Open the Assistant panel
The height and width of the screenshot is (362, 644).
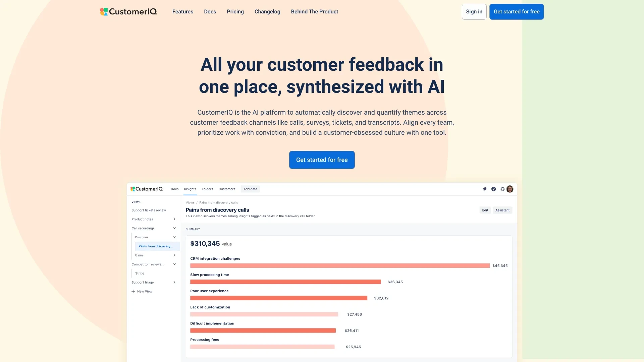coord(502,210)
